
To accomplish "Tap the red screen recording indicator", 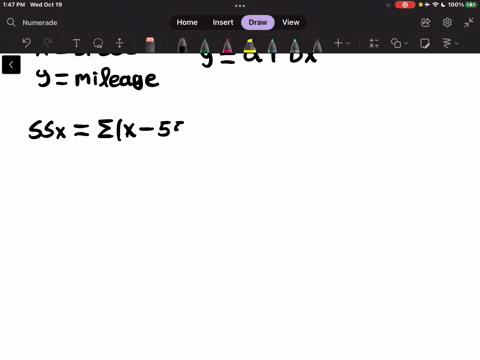I will [405, 5].
